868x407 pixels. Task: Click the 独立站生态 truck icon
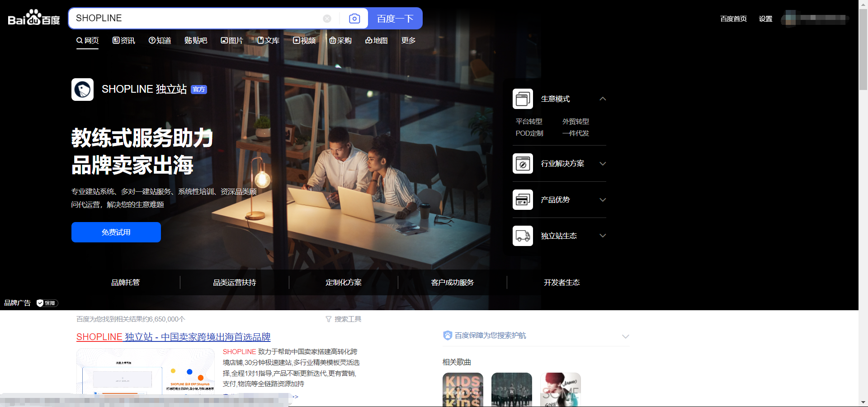tap(523, 236)
